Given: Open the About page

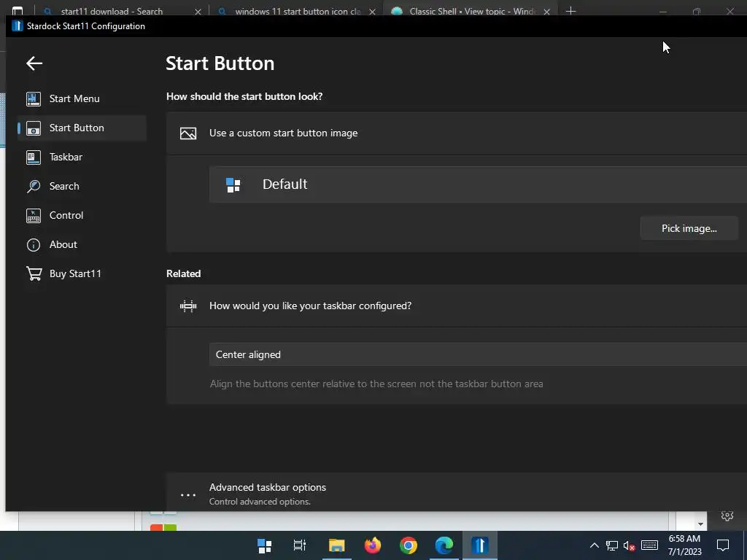Looking at the screenshot, I should (x=82, y=244).
